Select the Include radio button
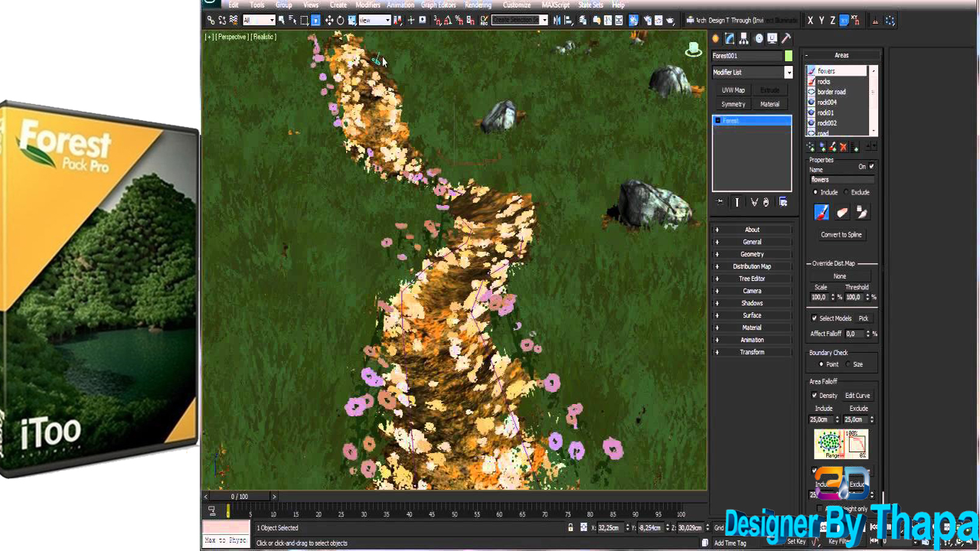980x551 pixels. point(815,192)
